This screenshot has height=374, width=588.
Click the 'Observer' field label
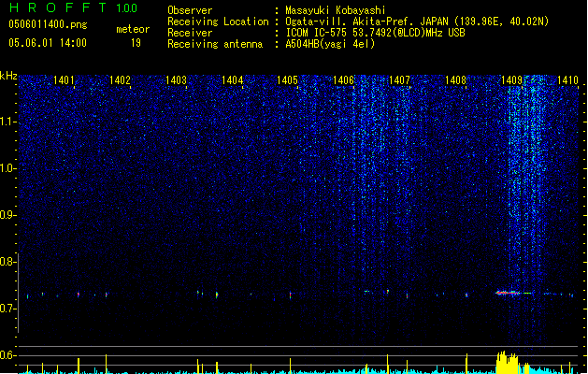pos(190,10)
